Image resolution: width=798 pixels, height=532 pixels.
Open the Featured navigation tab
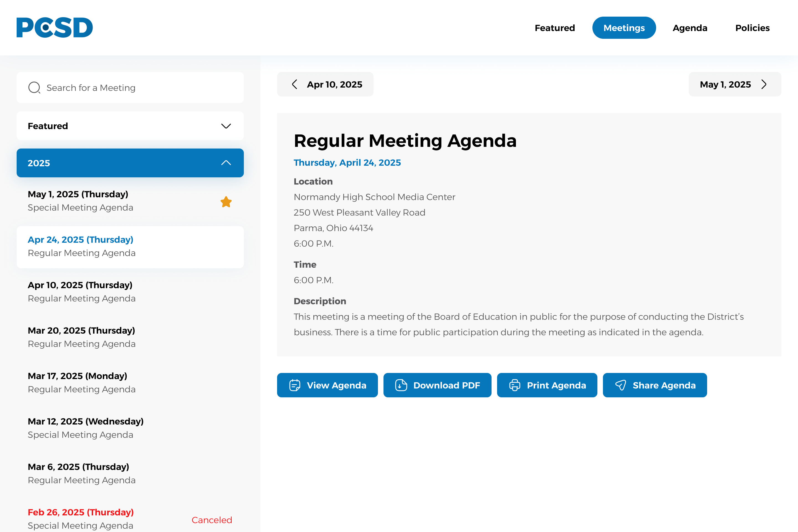554,28
